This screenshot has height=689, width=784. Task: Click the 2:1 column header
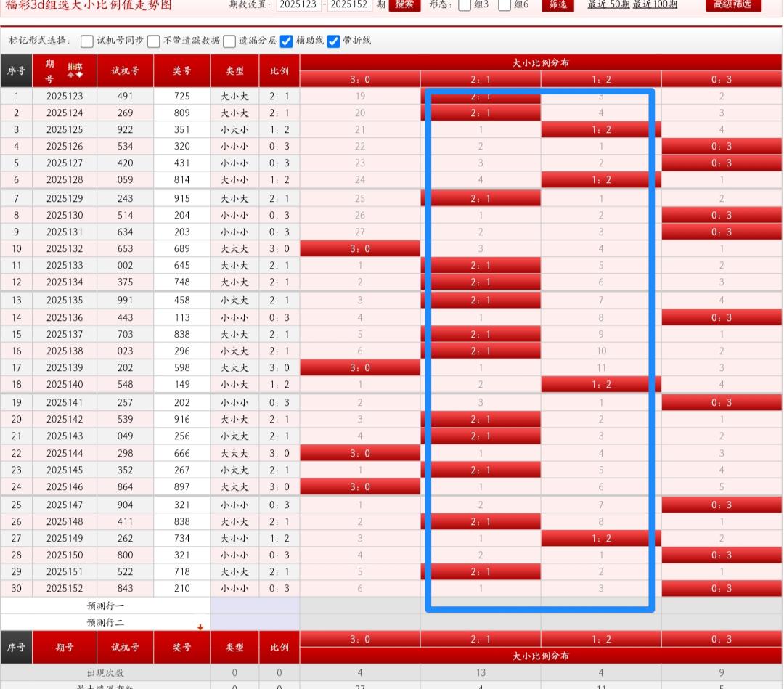(x=481, y=80)
